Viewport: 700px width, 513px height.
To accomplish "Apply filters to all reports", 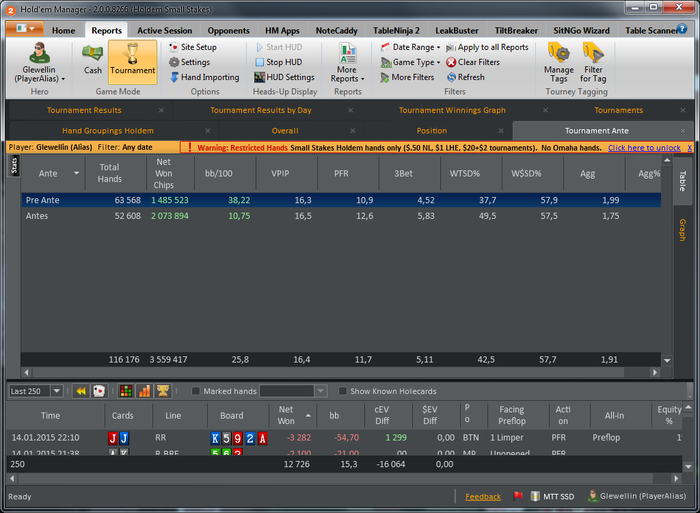I will [487, 47].
